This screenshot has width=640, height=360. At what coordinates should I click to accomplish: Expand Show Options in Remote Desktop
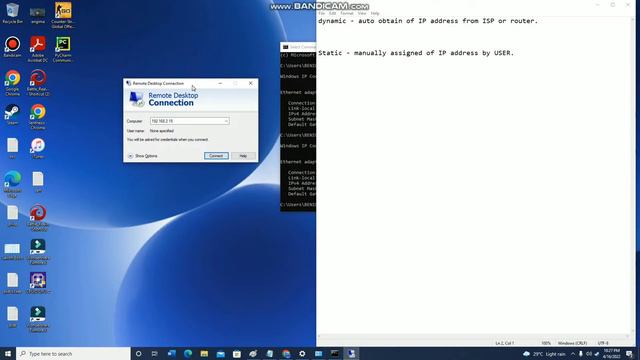[142, 156]
